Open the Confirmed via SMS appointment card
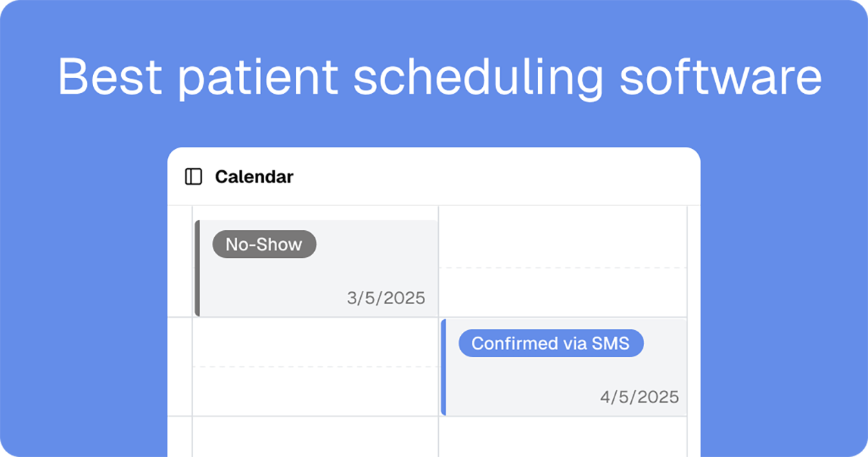The width and height of the screenshot is (868, 457). 564,367
